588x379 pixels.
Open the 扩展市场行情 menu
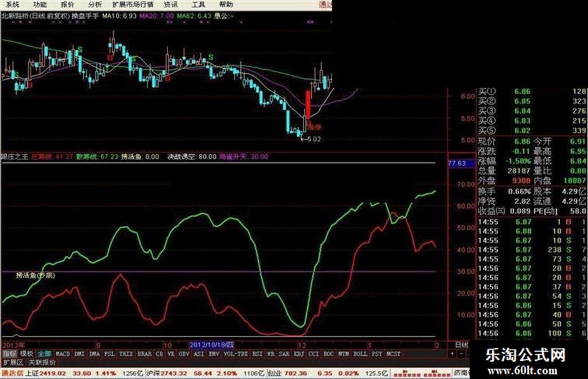pos(133,5)
